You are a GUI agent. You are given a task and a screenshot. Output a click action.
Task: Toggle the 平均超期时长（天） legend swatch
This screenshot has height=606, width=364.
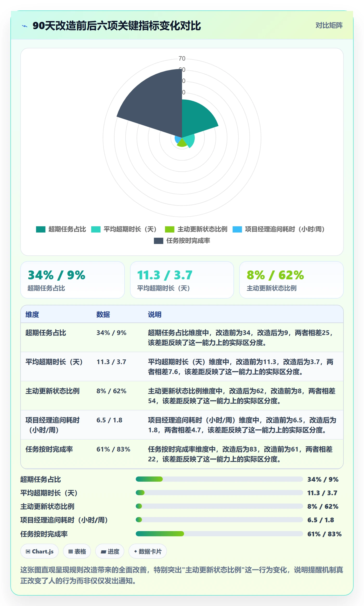click(96, 229)
